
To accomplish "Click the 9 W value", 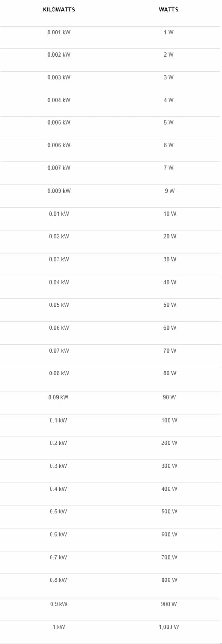I will (x=170, y=191).
